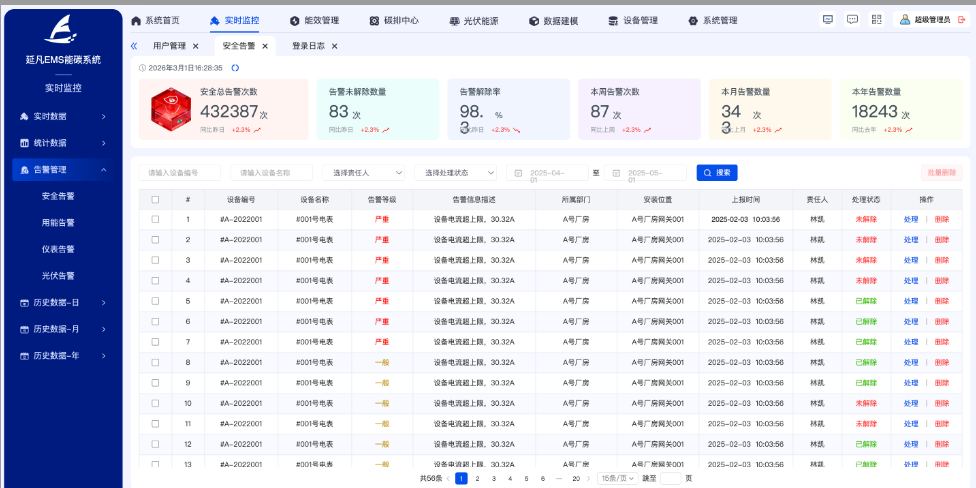Switch to the 登录日志 tab
Viewport: 976px width, 488px height.
point(308,46)
